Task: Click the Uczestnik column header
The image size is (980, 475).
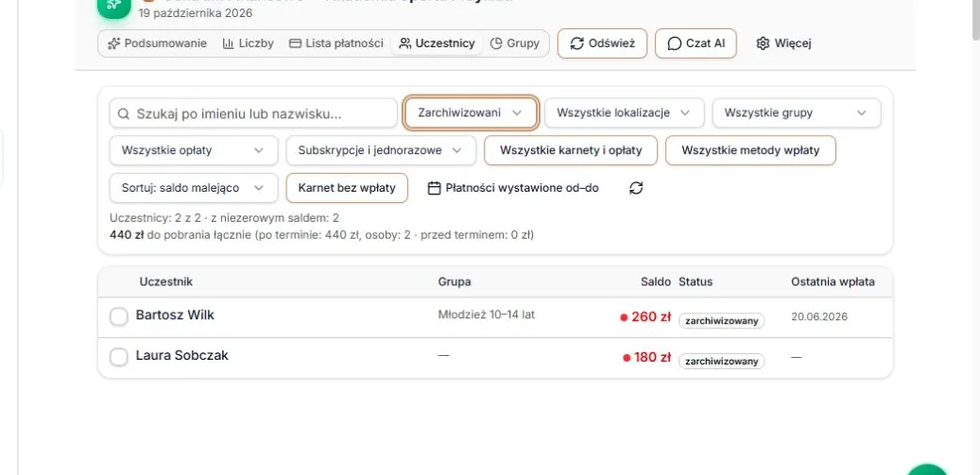Action: (x=166, y=281)
